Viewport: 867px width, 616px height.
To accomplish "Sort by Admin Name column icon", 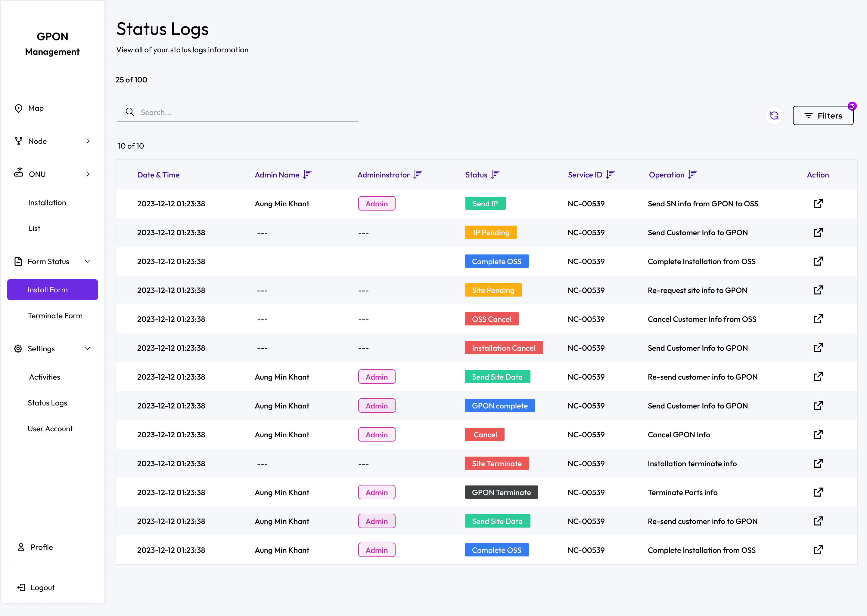I will coord(307,174).
